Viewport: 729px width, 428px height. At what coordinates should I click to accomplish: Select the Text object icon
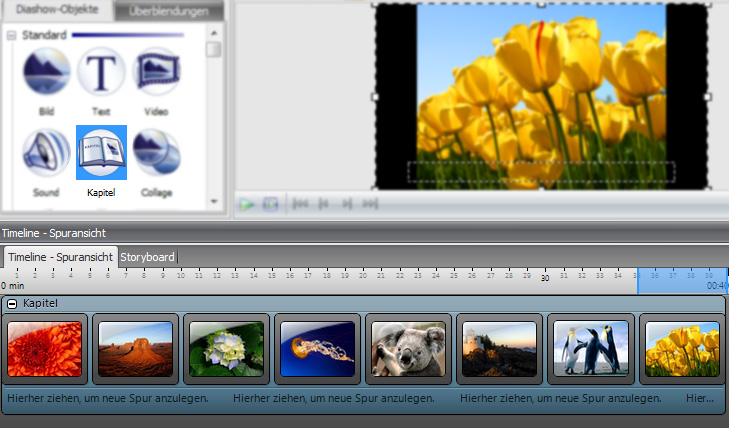101,73
